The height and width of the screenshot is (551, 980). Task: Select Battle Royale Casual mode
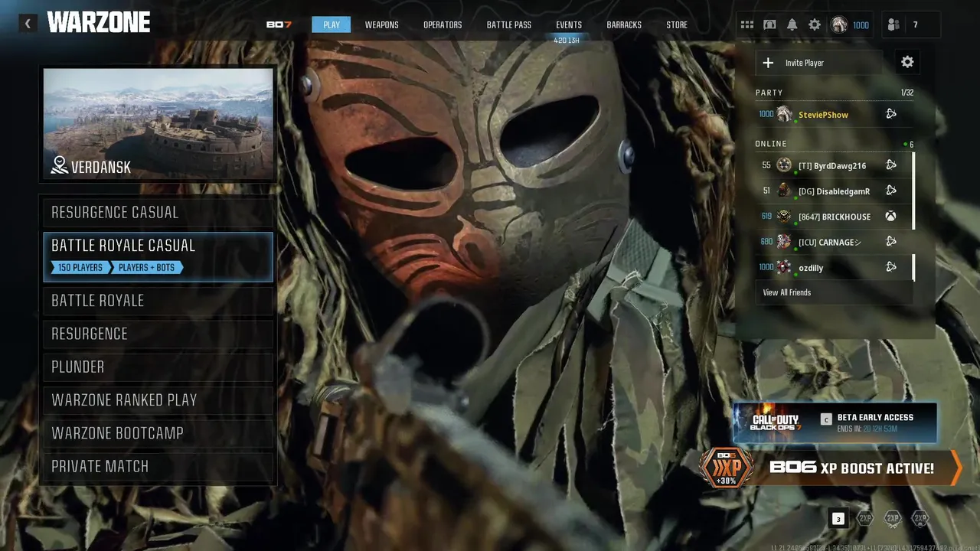click(x=158, y=256)
